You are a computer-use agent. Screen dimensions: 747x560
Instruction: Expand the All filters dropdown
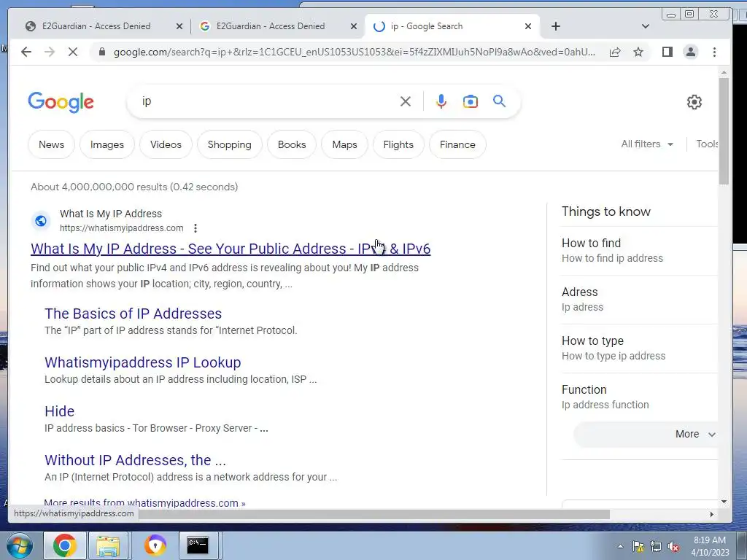[647, 144]
